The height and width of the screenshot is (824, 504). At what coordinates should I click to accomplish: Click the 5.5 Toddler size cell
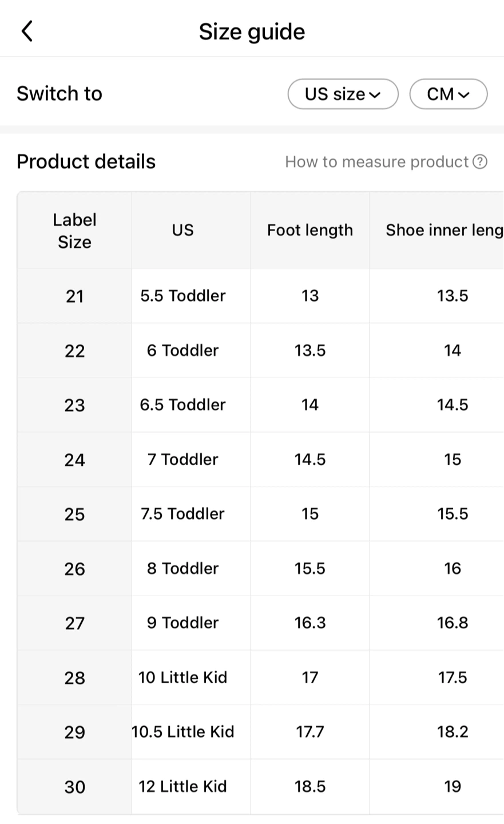(x=182, y=296)
